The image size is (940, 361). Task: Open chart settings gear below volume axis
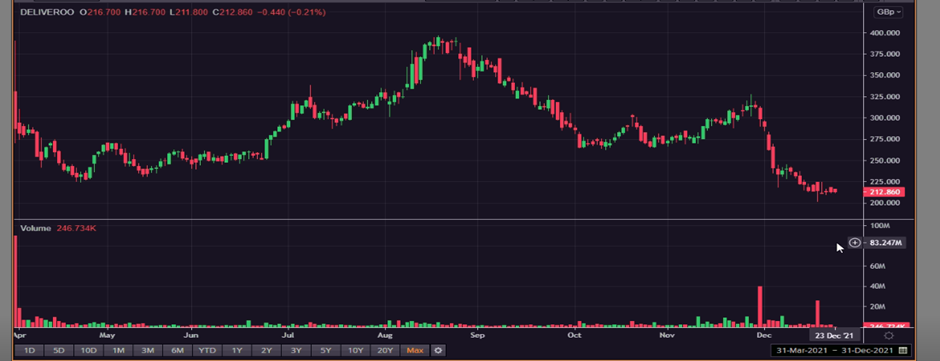tap(888, 335)
